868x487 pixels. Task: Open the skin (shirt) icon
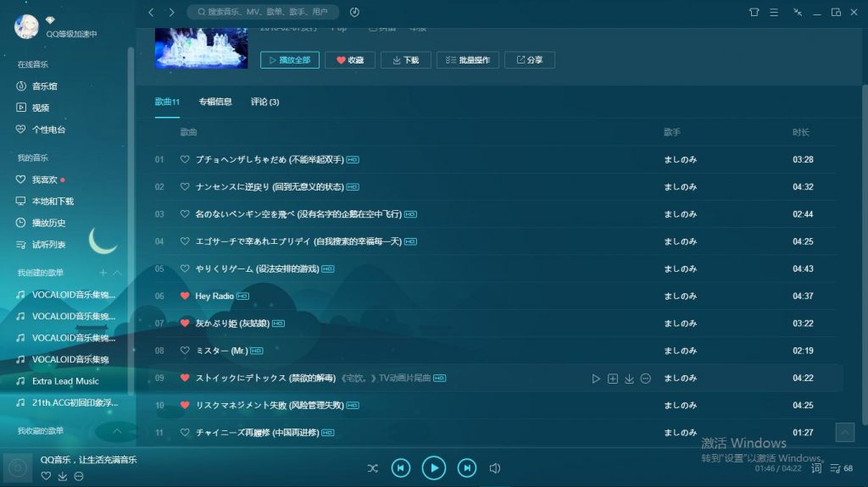[x=754, y=12]
